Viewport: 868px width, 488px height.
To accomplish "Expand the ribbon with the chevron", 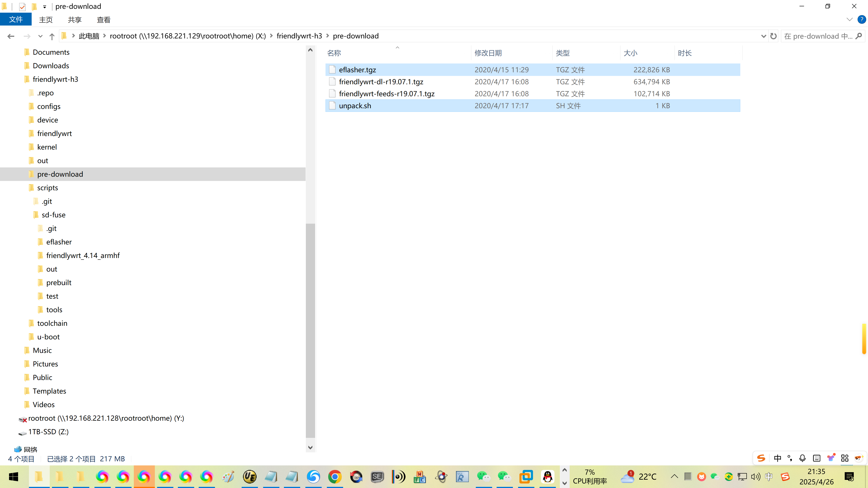I will (x=849, y=19).
